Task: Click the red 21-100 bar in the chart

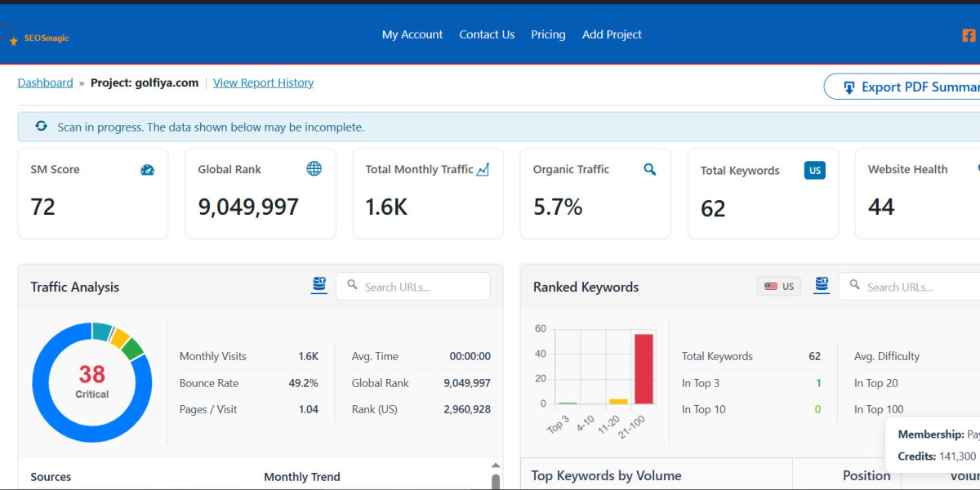Action: point(644,368)
